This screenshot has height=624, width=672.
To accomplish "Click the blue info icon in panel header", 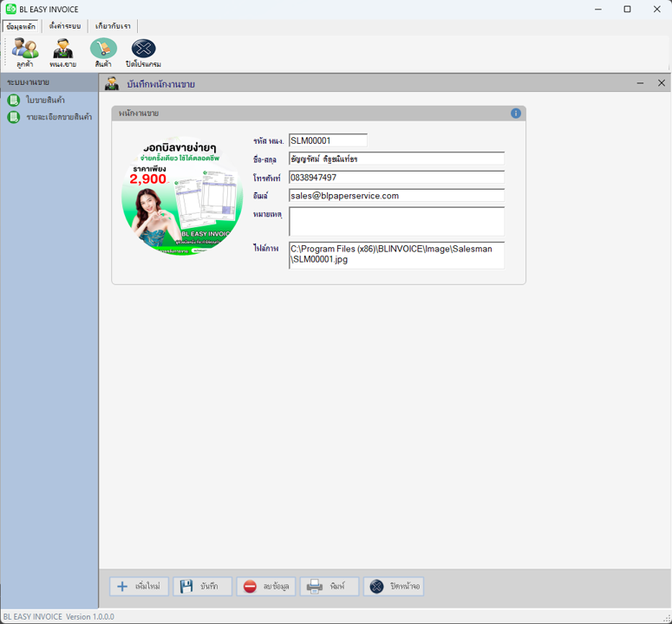I will click(516, 114).
